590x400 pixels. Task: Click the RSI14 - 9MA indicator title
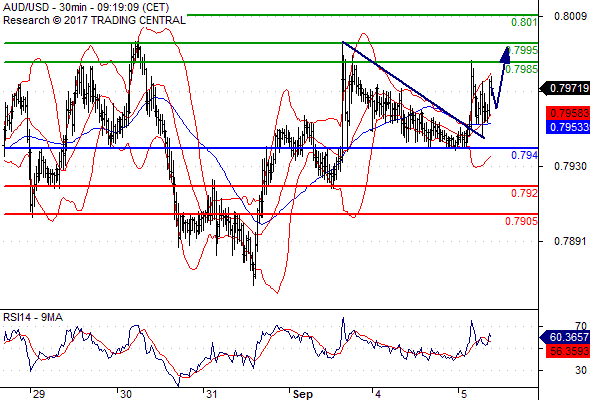33,318
